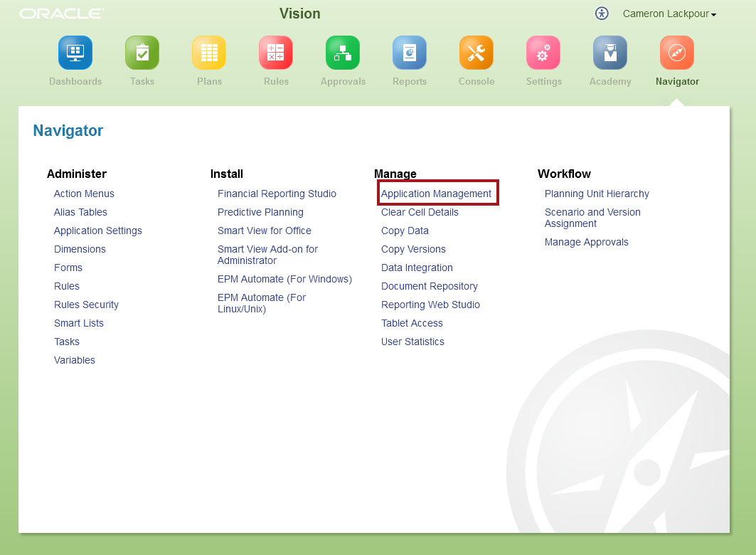Download EPM Automate (For Linux/Unix)
This screenshot has width=756, height=555.
pyautogui.click(x=261, y=303)
